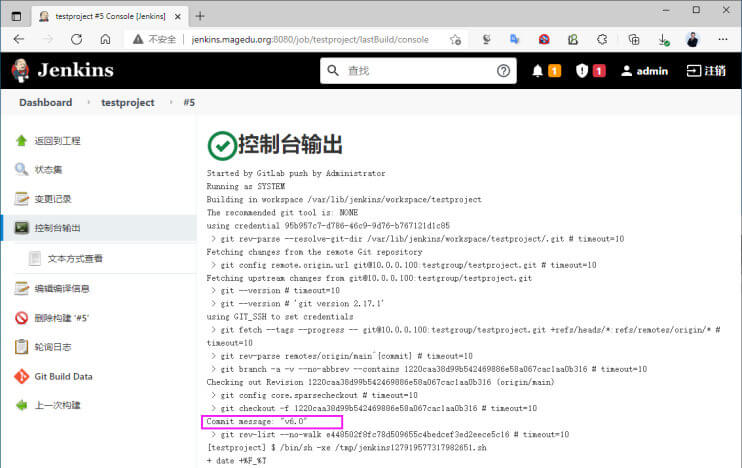Go to 上一次构建 previous build

[x=57, y=405]
